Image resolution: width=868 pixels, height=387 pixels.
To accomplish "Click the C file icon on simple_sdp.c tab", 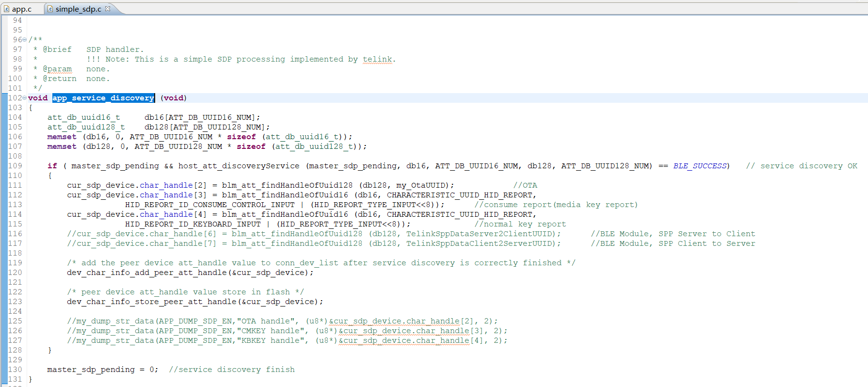I will click(50, 9).
